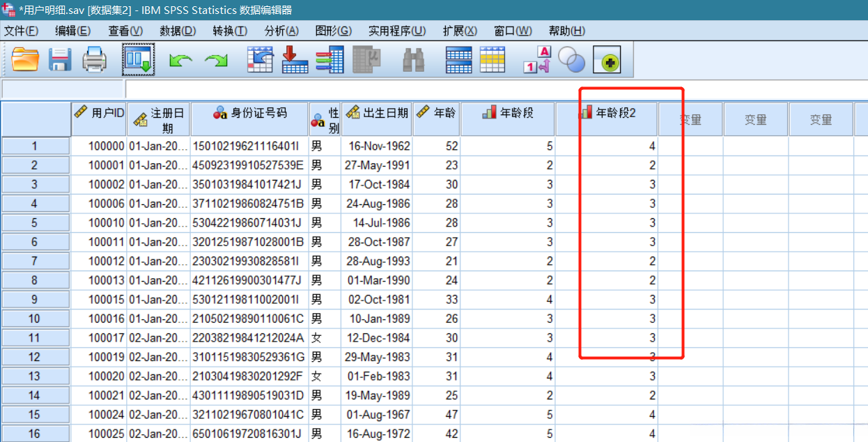Open the 文件(F) menu
This screenshot has height=442, width=868.
(21, 31)
